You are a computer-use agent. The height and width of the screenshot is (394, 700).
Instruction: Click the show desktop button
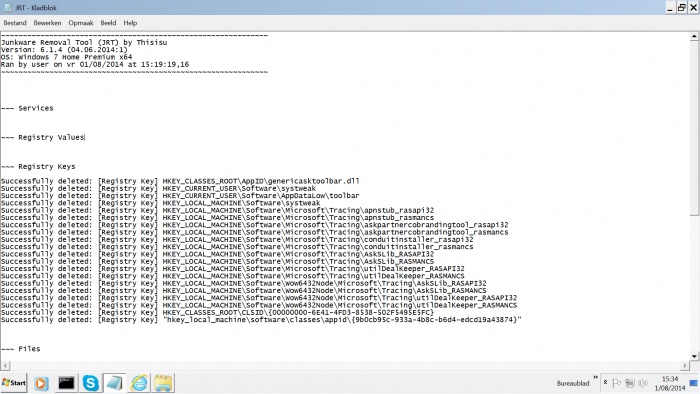pos(694,383)
